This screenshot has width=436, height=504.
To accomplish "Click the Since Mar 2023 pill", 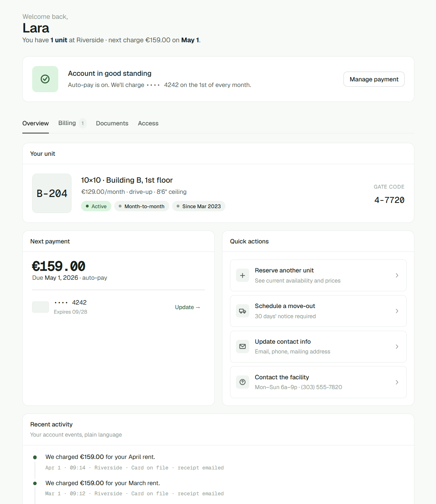I will coord(199,206).
